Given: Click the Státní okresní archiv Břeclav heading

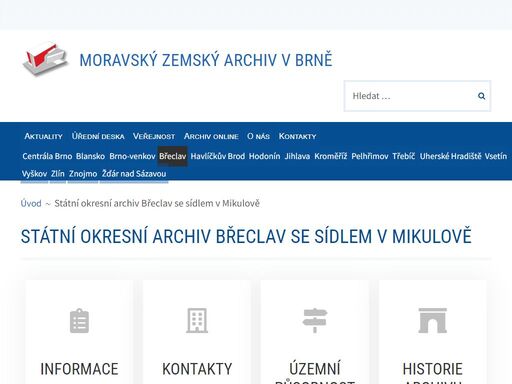Looking at the screenshot, I should pyautogui.click(x=246, y=236).
